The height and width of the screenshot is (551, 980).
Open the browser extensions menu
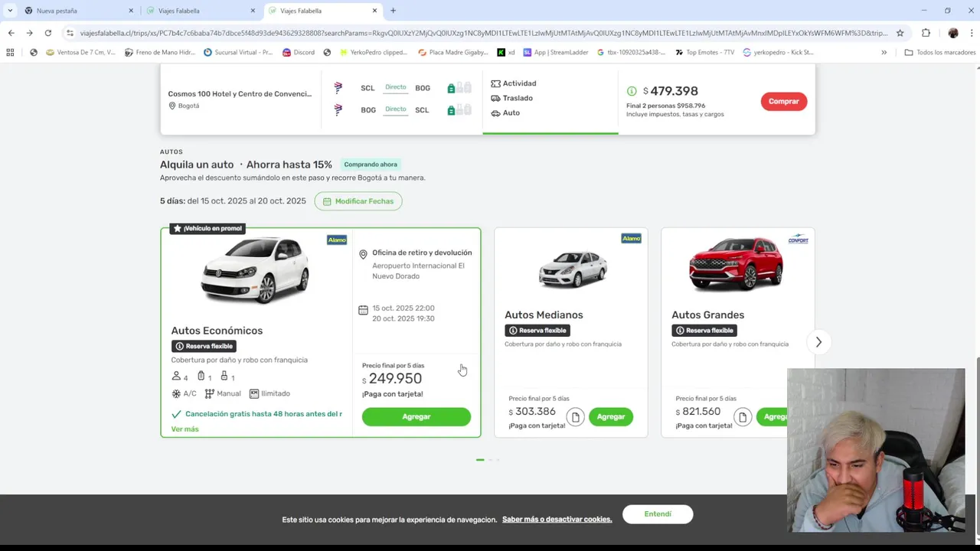[x=926, y=33]
